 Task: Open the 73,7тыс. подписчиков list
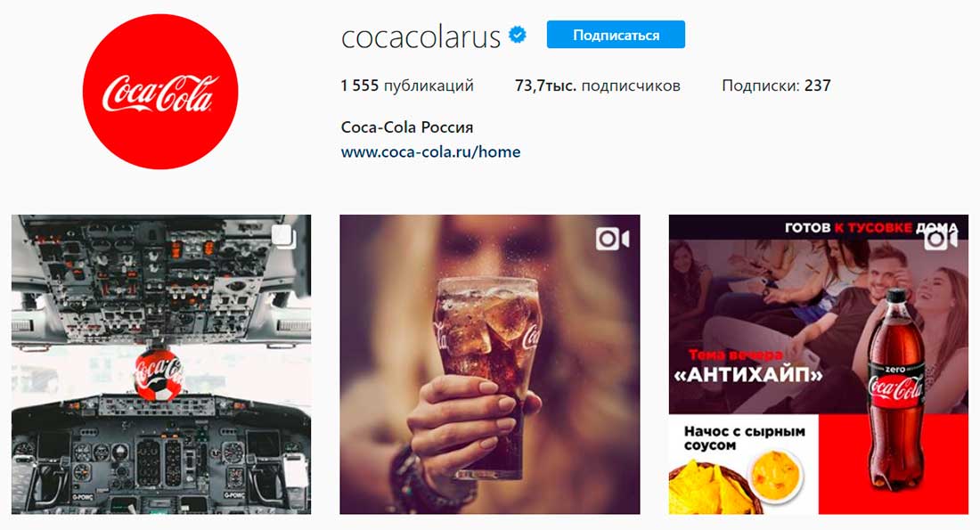(598, 86)
